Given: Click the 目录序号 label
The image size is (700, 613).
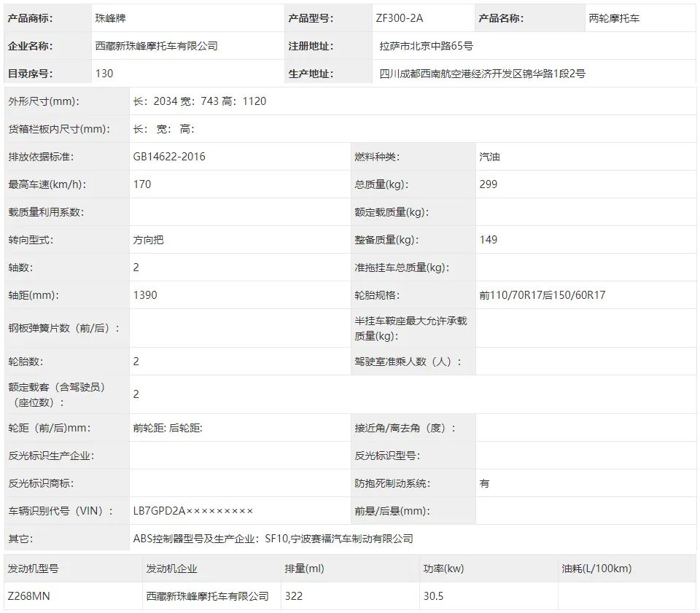Looking at the screenshot, I should point(30,74).
